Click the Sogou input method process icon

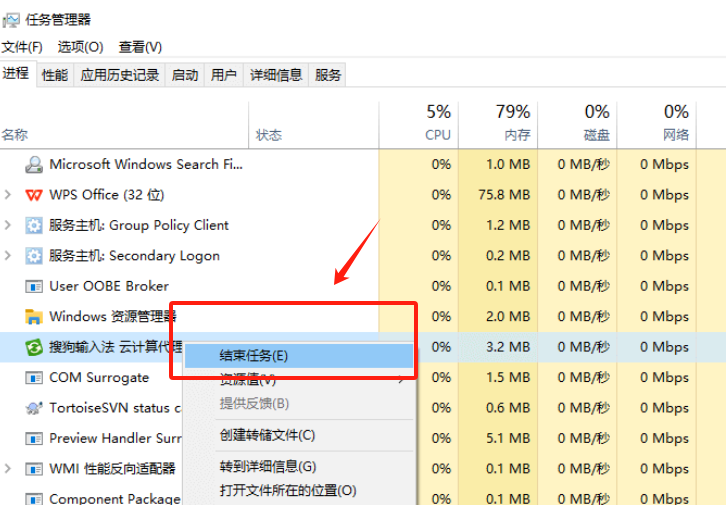(34, 347)
